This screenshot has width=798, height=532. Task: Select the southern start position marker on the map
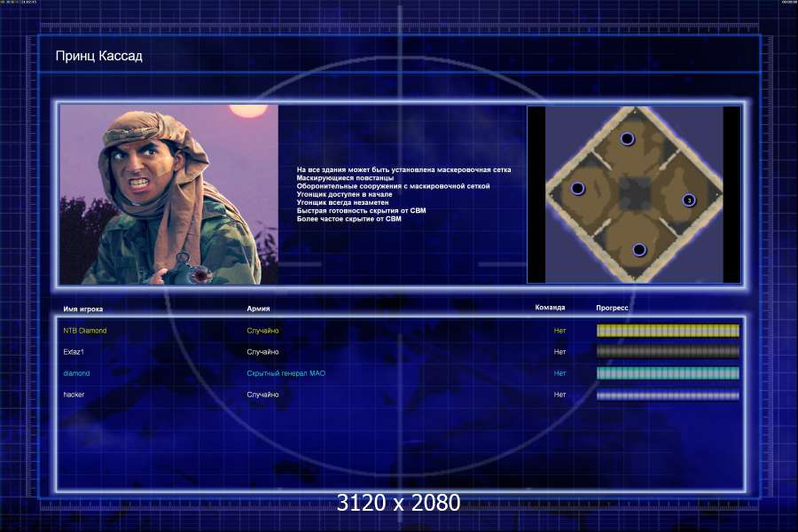point(639,249)
